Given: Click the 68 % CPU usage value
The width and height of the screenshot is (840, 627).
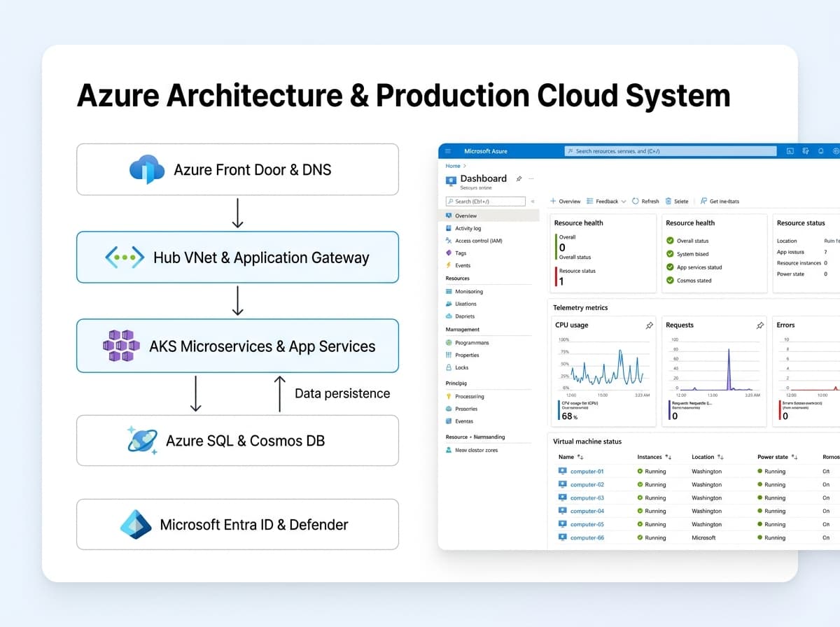Looking at the screenshot, I should pos(569,416).
